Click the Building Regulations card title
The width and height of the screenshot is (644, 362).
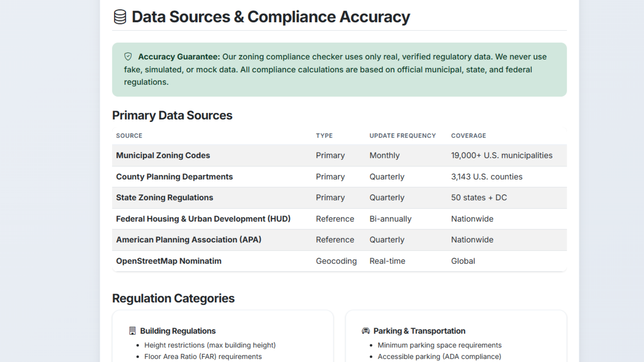click(178, 331)
